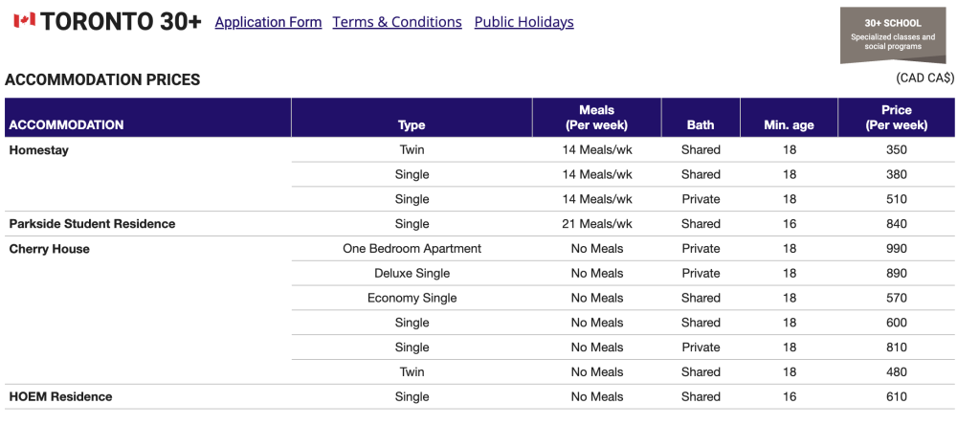Select the HOEM Residence row label
The height and width of the screenshot is (426, 980).
point(60,396)
